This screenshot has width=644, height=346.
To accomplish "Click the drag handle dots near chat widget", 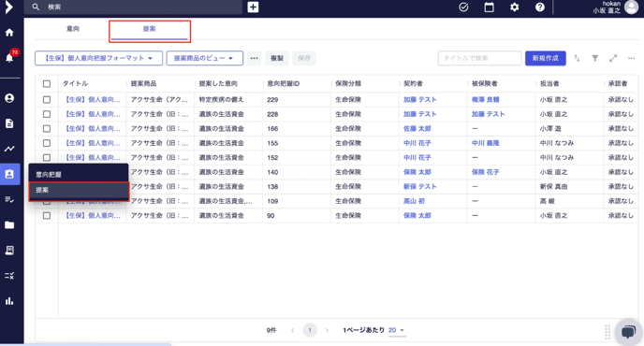I will point(607,332).
